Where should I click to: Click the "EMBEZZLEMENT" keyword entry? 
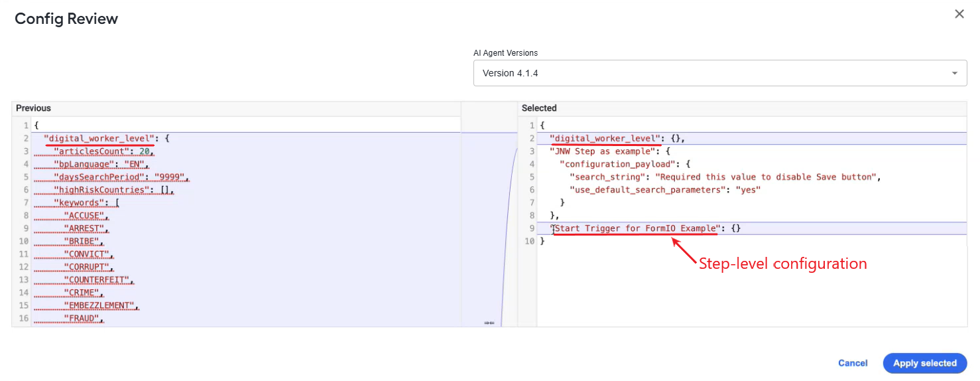point(101,305)
